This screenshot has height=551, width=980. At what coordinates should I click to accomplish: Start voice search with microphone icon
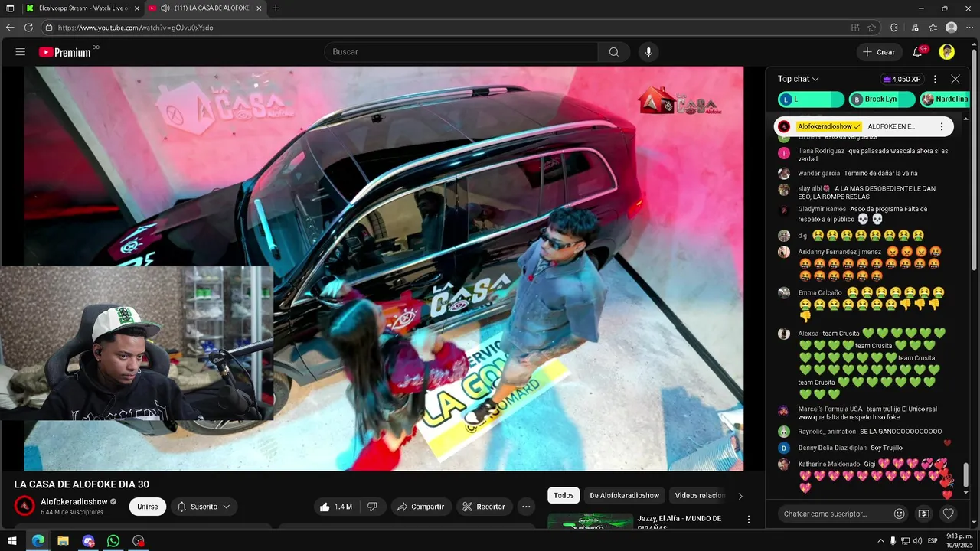point(648,52)
